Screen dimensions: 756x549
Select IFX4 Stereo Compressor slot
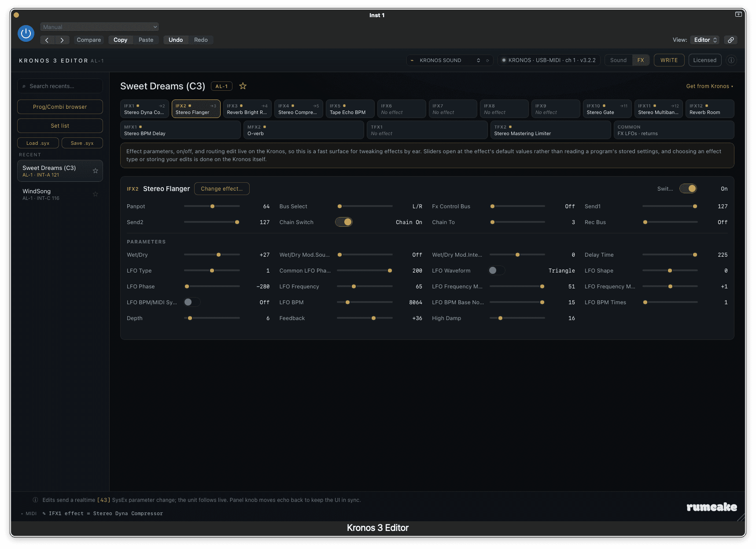click(x=299, y=109)
